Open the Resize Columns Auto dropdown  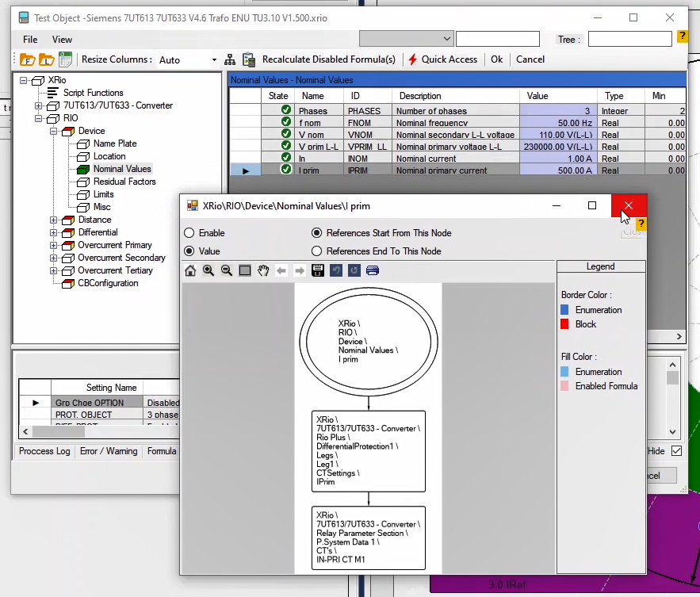213,60
